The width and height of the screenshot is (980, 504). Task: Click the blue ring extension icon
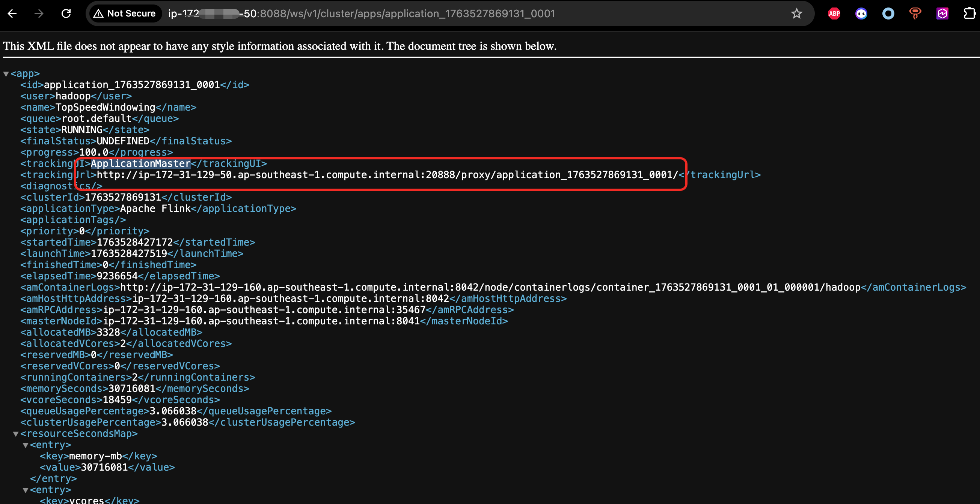(888, 13)
